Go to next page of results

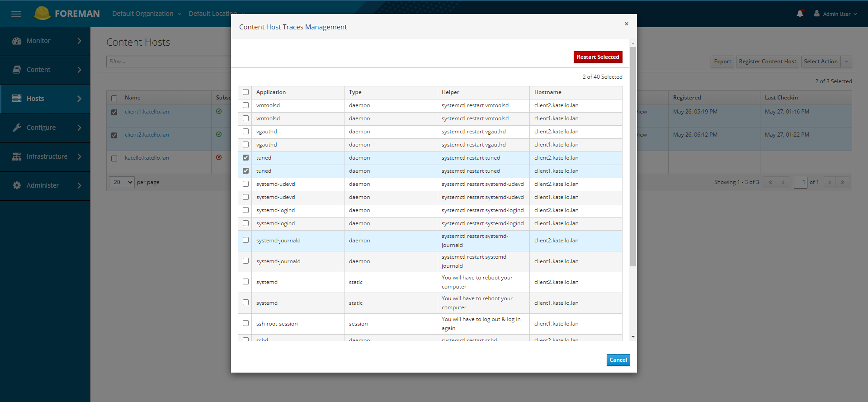[x=830, y=182]
